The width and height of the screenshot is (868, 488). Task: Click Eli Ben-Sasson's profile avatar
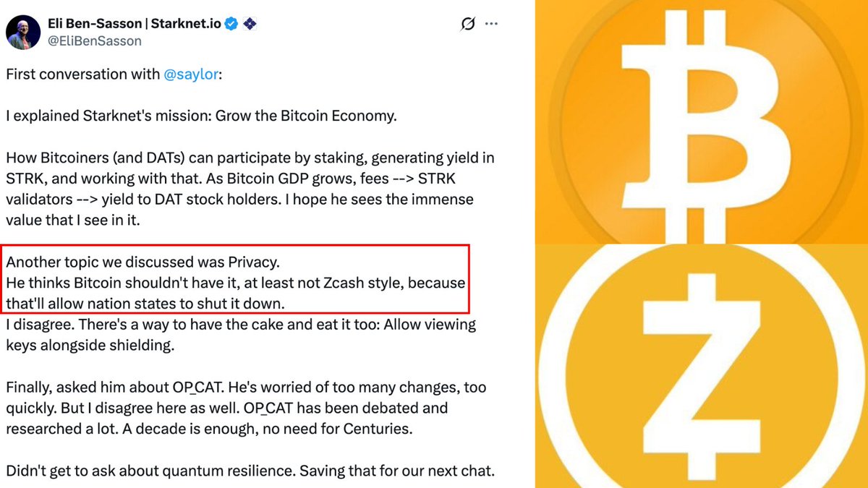(x=22, y=32)
